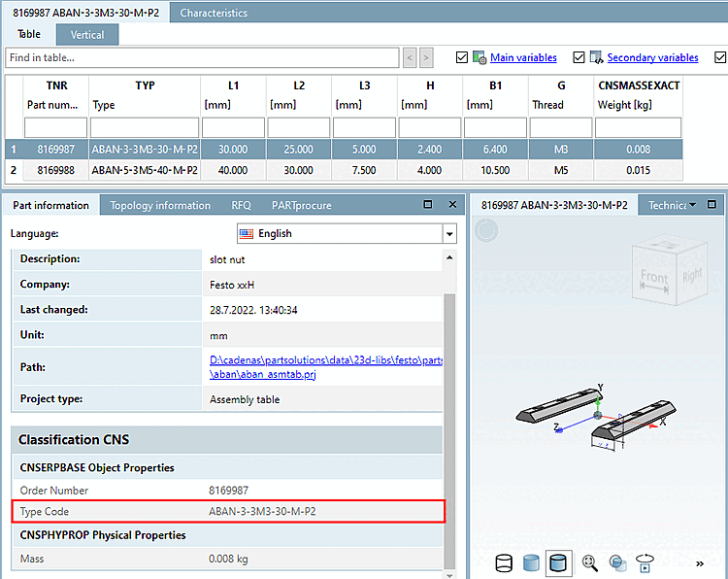This screenshot has width=728, height=579.
Task: Select the 3D view 8169987 tab
Action: click(554, 205)
